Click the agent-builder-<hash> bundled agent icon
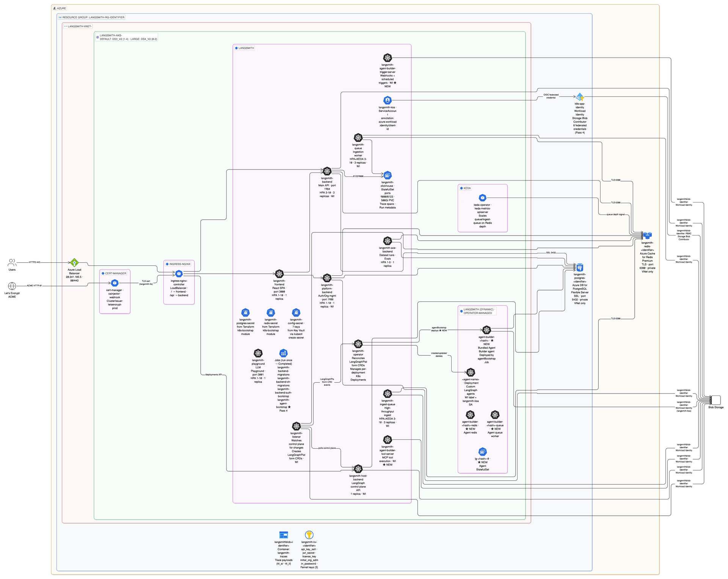The width and height of the screenshot is (728, 579). [487, 330]
